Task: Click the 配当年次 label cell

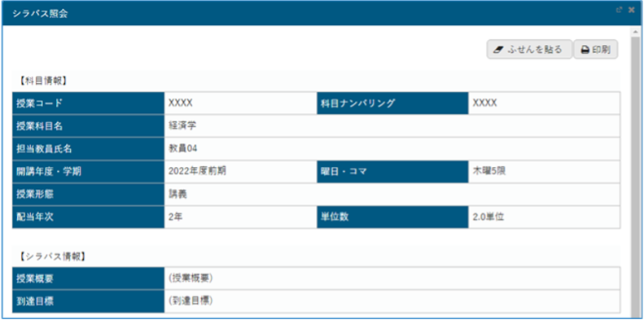Action: pyautogui.click(x=88, y=217)
